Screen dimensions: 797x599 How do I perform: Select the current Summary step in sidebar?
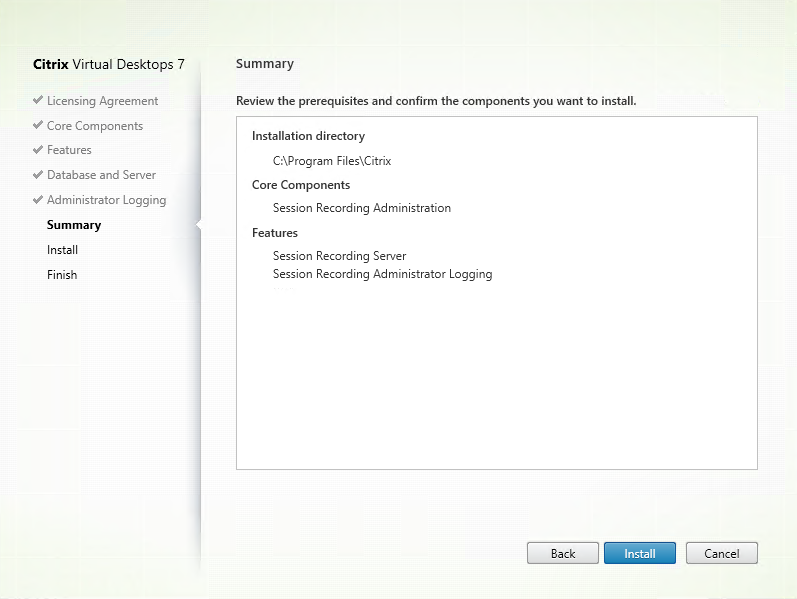point(74,225)
